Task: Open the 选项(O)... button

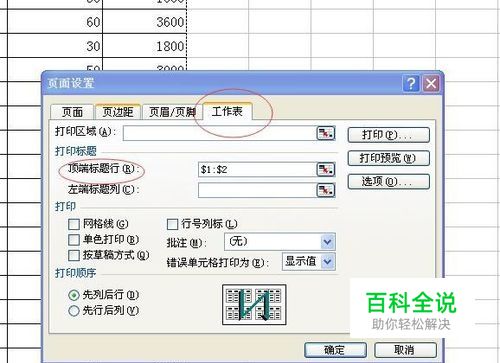Action: 389,182
